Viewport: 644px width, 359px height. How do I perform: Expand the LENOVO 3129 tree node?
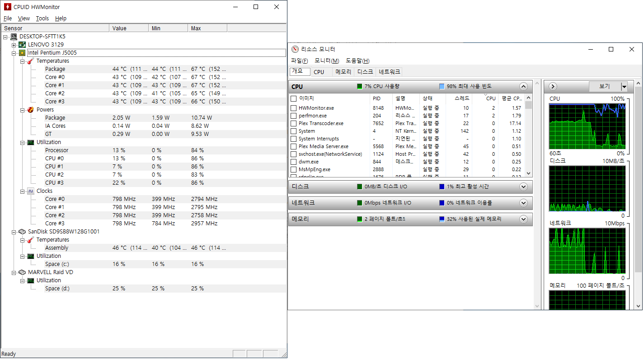[x=14, y=45]
